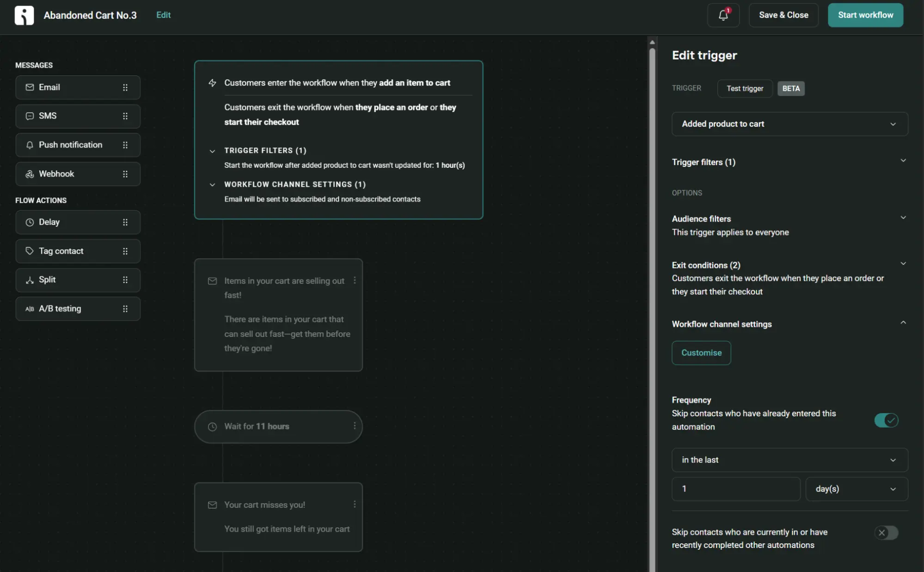Expand the Audience filters section
The image size is (924, 572).
(x=903, y=218)
